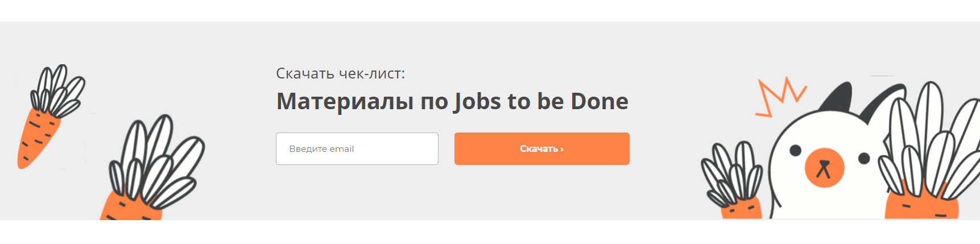Click the leaves of the small tilted carrot
Screen dimensions: 980x244
[x=58, y=91]
